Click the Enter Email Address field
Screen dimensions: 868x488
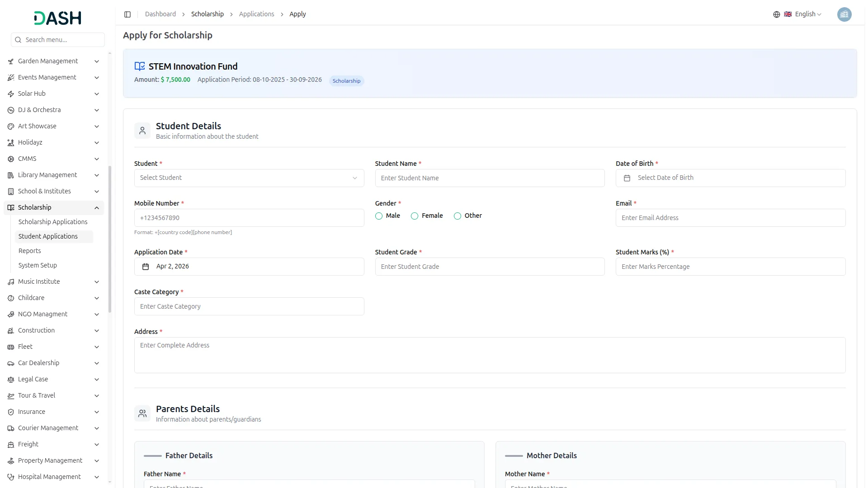point(730,218)
